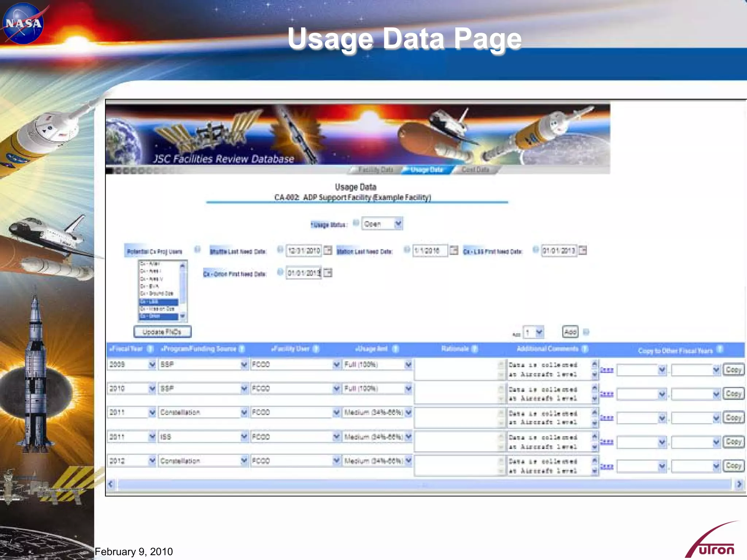
Task: Click the link after comments in 2010 row
Action: coord(607,394)
